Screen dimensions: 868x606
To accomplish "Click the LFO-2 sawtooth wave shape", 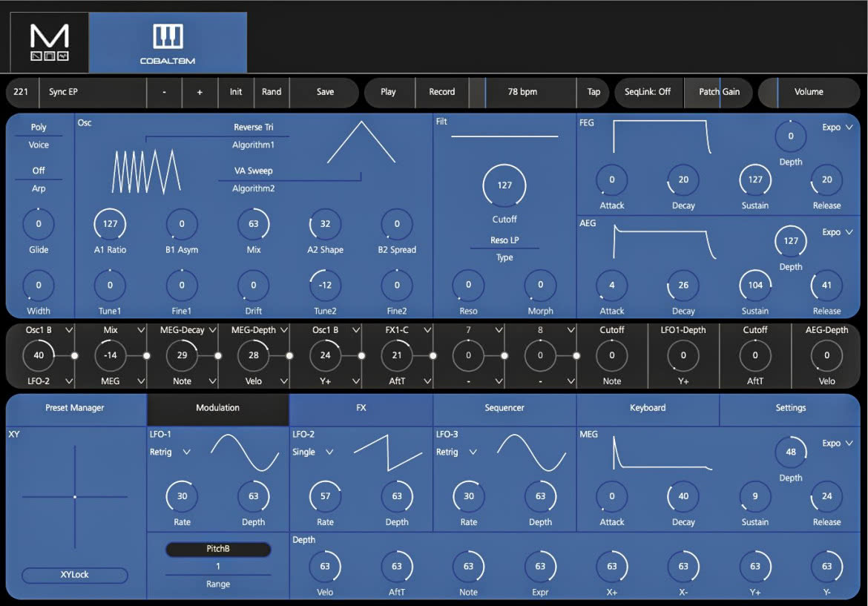I will coord(388,452).
